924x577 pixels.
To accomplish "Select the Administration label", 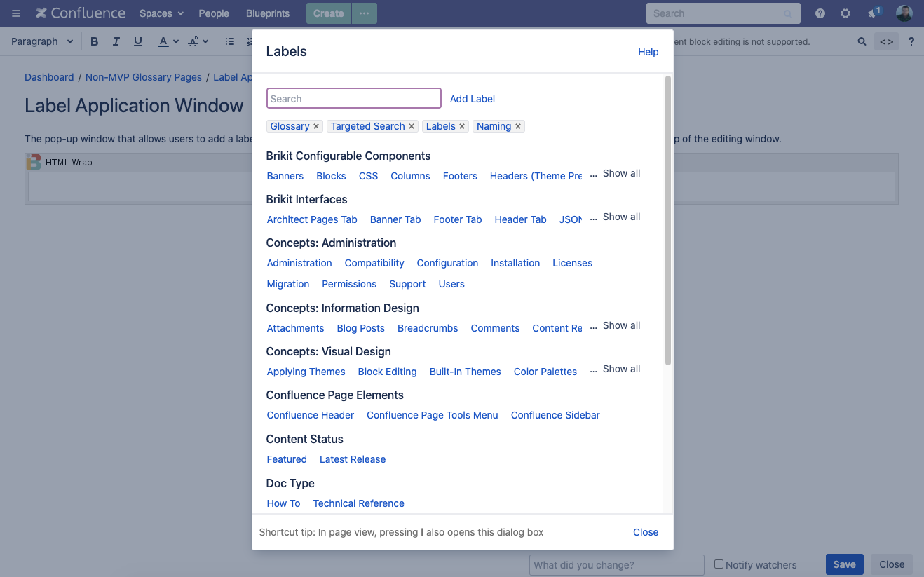I will coord(299,263).
